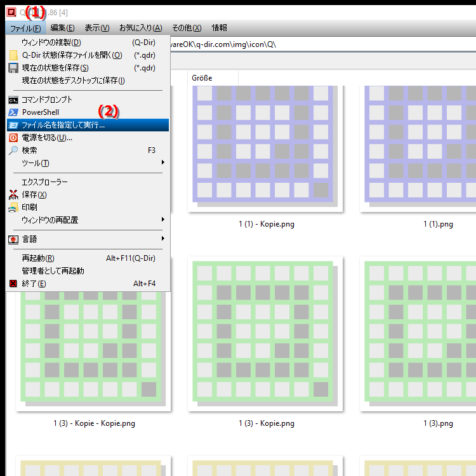Click file name 1 (1) - Kopie.png
This screenshot has width=476, height=476.
[x=267, y=224]
